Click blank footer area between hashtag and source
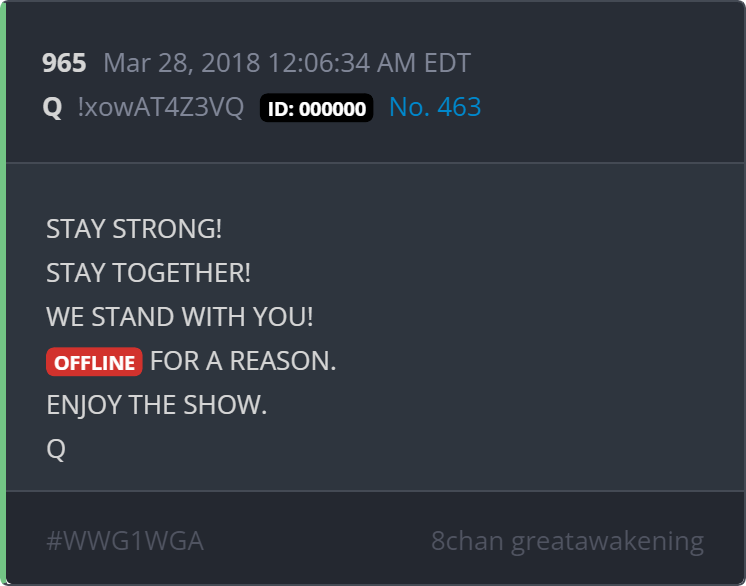Image resolution: width=746 pixels, height=586 pixels. [317, 541]
